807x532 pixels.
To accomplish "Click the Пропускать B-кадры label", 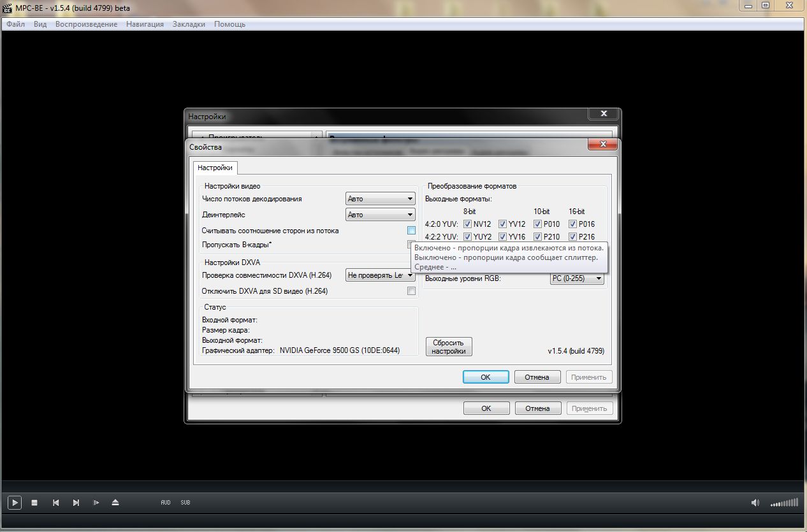I will 237,245.
